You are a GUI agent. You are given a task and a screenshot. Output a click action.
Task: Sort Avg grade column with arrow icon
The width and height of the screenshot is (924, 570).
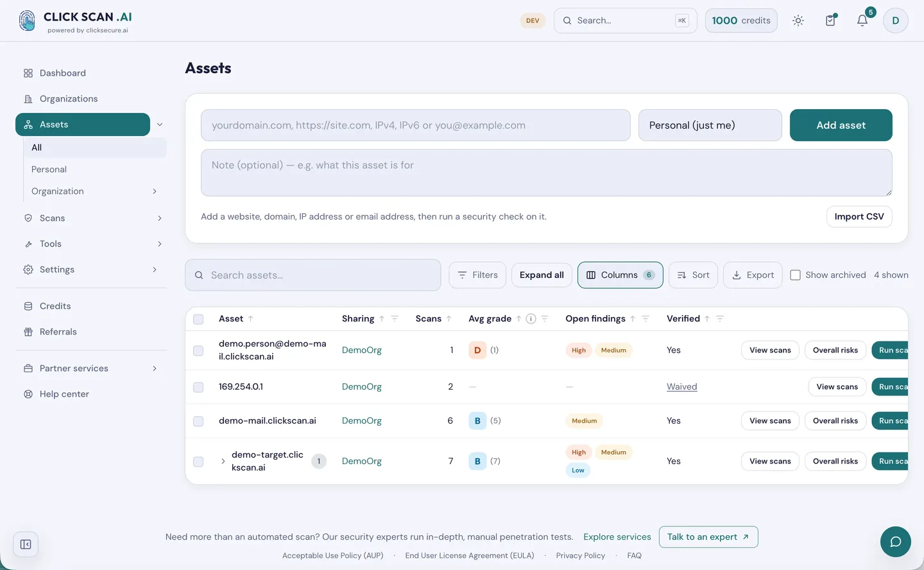coord(518,319)
